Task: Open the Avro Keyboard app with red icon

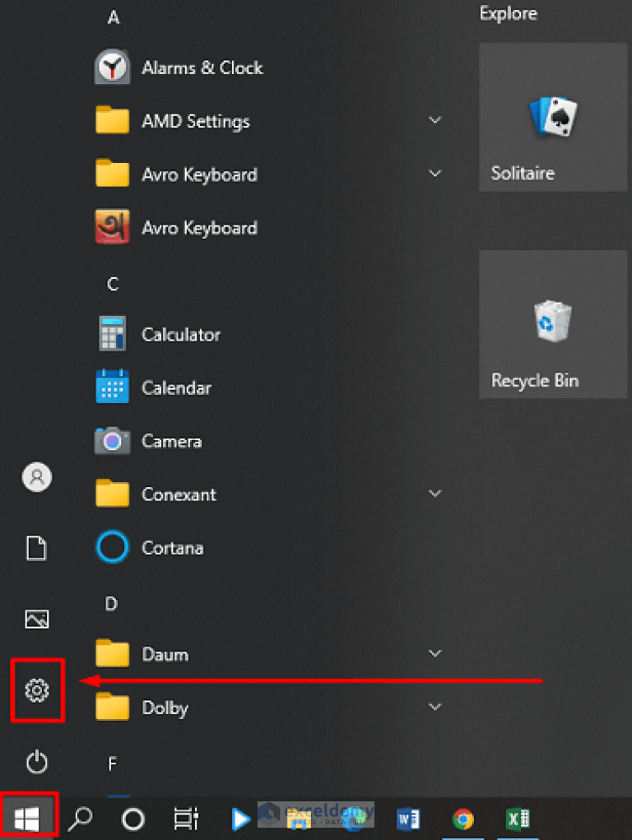Action: point(112,226)
